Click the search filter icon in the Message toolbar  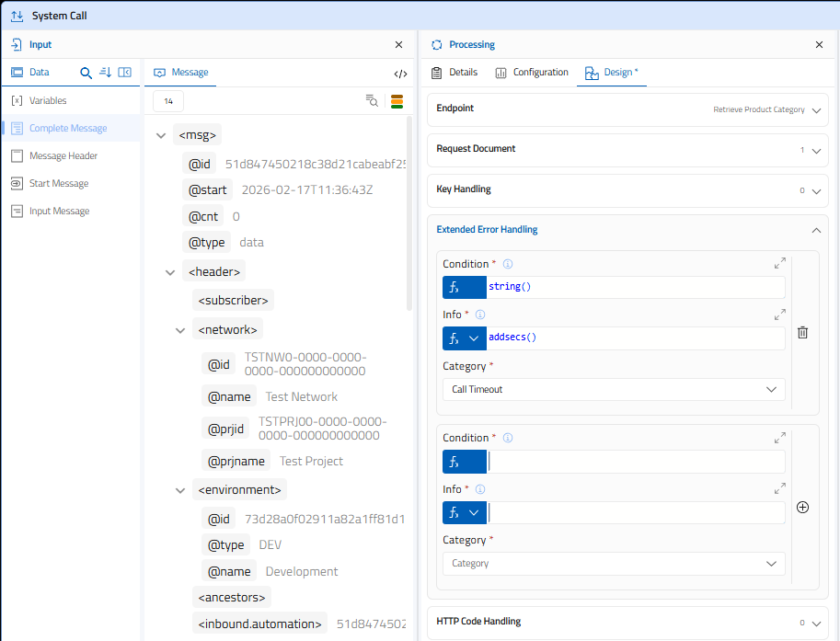click(372, 101)
